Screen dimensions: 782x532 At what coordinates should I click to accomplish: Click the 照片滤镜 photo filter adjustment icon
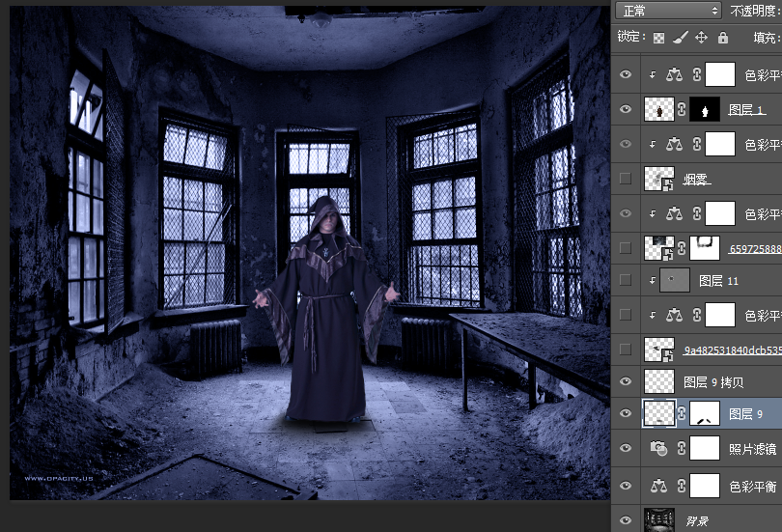point(659,448)
